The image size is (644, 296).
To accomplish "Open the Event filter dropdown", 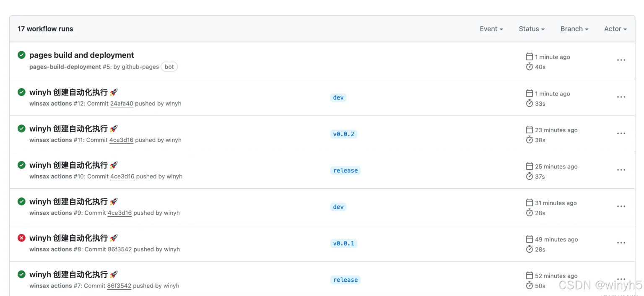I will [491, 29].
